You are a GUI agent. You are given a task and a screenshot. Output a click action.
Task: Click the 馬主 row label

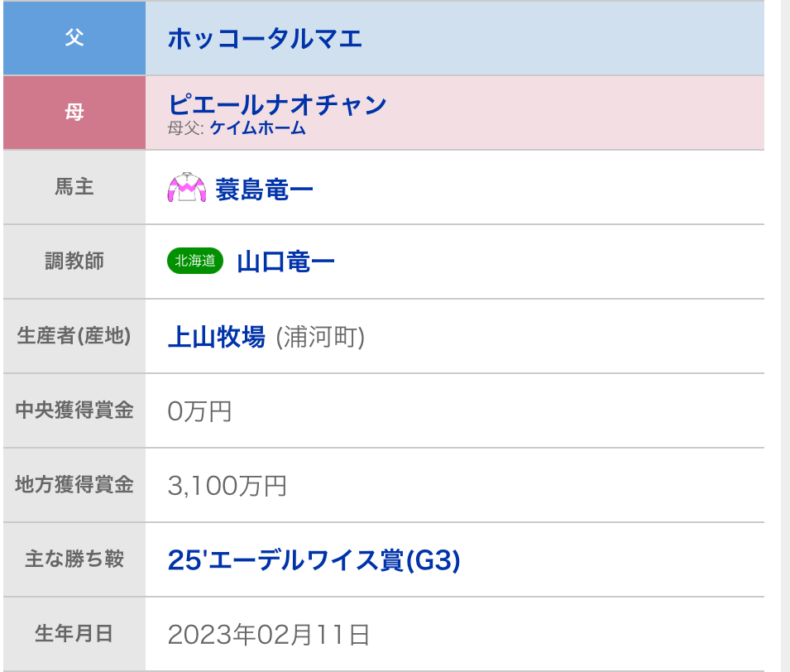(x=74, y=187)
